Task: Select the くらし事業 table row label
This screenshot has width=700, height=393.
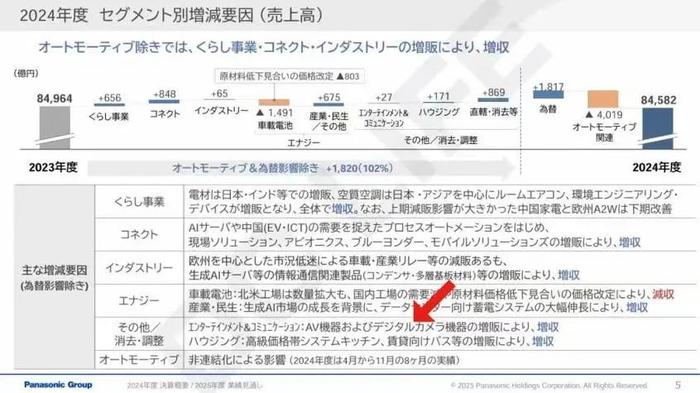Action: click(139, 201)
